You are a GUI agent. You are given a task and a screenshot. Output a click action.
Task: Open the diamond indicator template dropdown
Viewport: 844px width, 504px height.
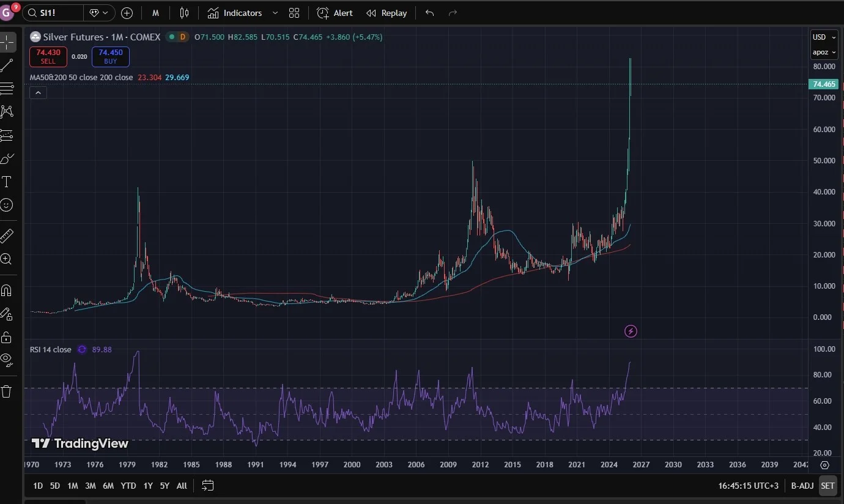click(x=99, y=13)
